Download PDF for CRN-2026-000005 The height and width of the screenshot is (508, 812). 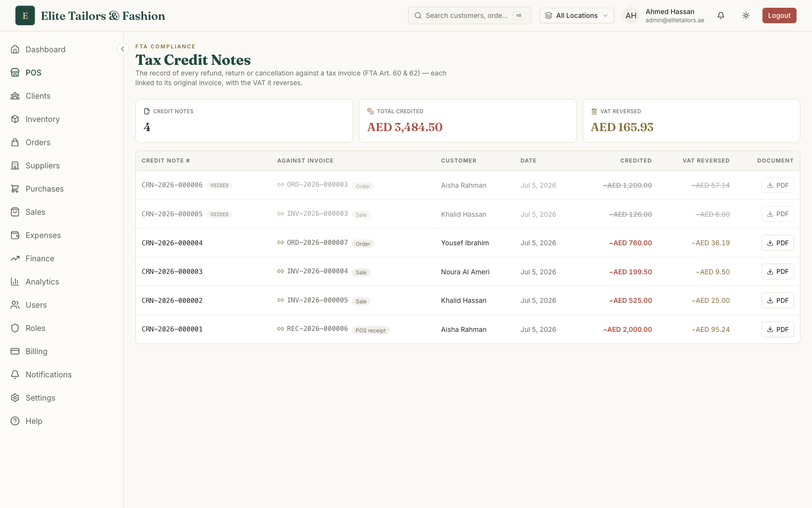point(778,214)
